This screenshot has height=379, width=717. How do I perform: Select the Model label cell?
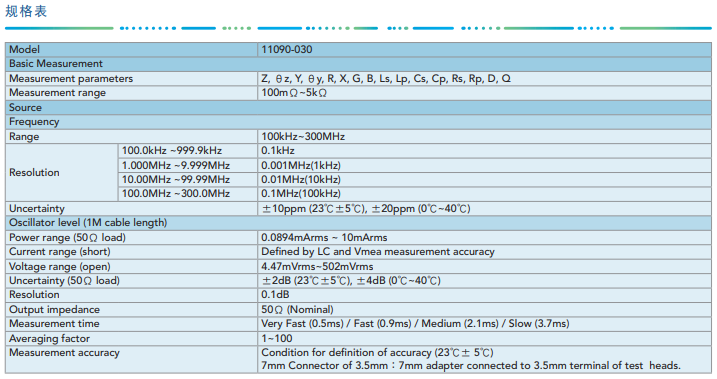coord(131,49)
